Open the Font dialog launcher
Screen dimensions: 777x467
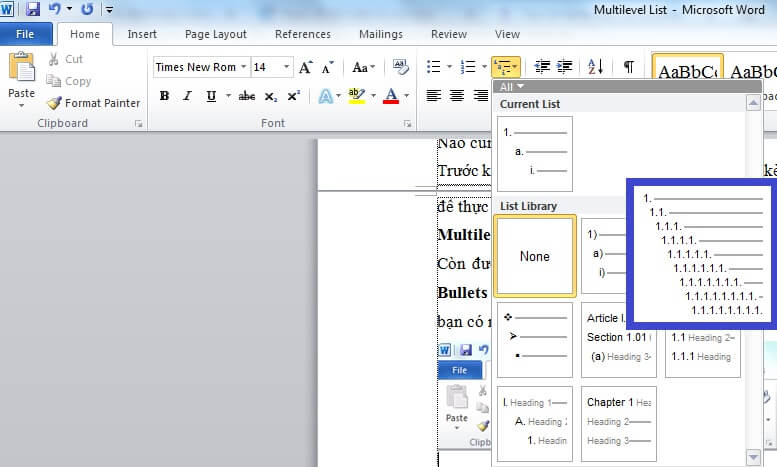(407, 124)
